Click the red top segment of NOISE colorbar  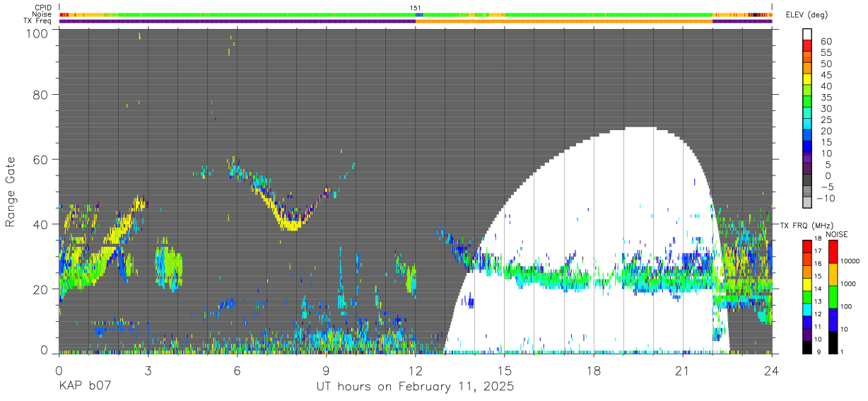[x=832, y=251]
